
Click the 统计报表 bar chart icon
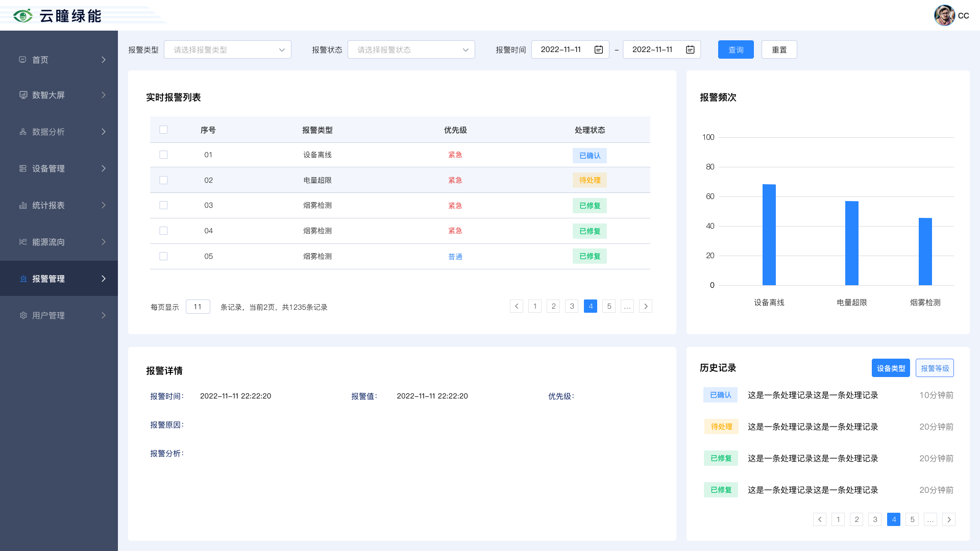coord(23,205)
